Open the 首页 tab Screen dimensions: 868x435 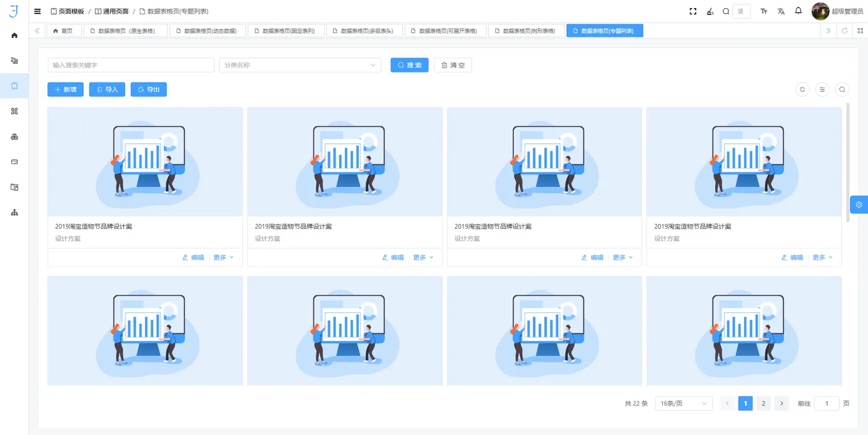64,30
